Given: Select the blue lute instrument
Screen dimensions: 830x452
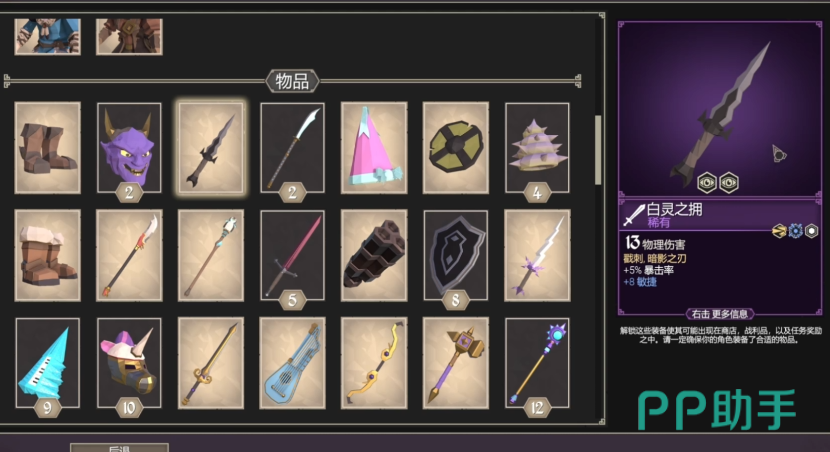Looking at the screenshot, I should pyautogui.click(x=292, y=363).
